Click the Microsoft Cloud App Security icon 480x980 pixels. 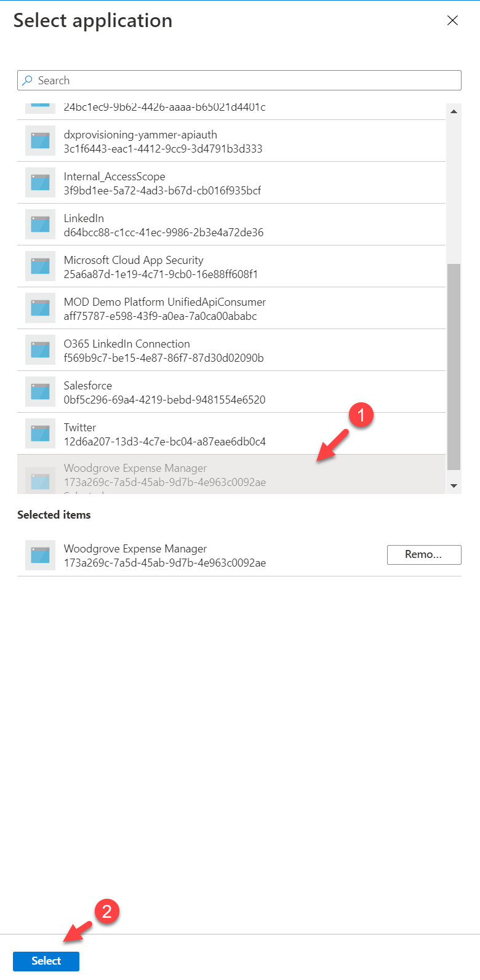pyautogui.click(x=40, y=266)
